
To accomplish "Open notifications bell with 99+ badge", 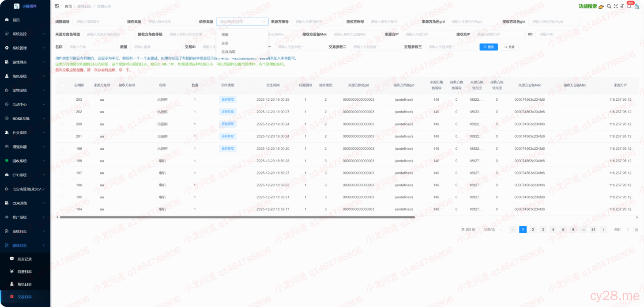I will click(629, 6).
